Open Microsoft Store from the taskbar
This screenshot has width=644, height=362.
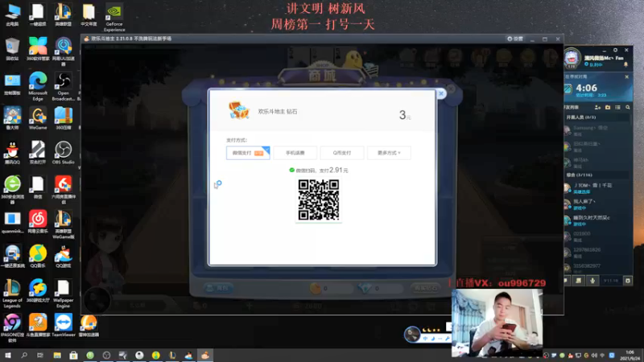[73, 355]
